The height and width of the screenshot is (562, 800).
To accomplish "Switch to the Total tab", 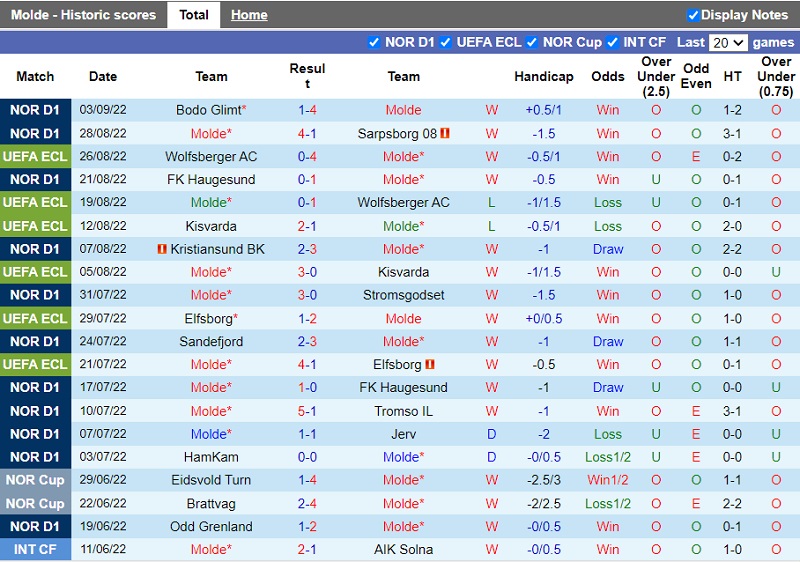I will 193,15.
